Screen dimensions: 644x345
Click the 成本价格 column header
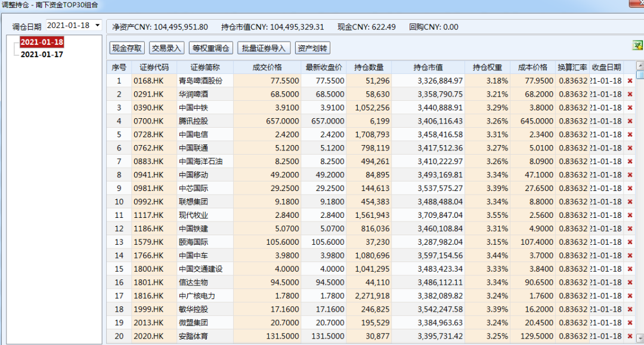pos(532,67)
